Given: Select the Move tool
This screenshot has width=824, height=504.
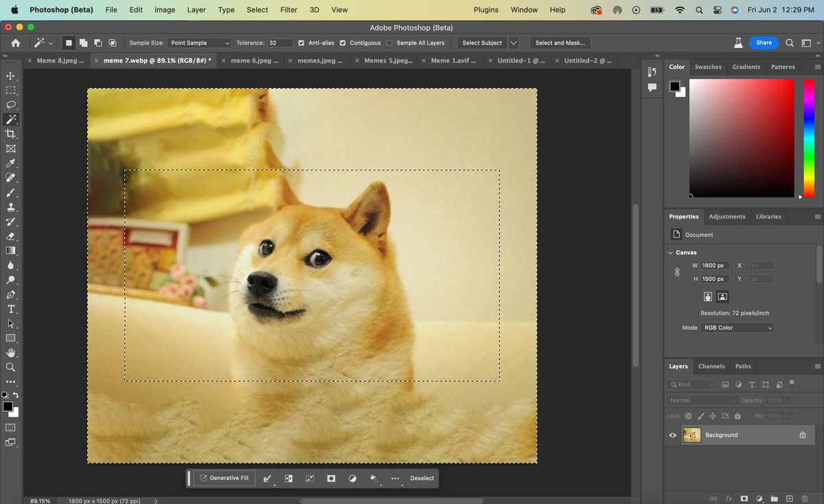Looking at the screenshot, I should coord(11,76).
